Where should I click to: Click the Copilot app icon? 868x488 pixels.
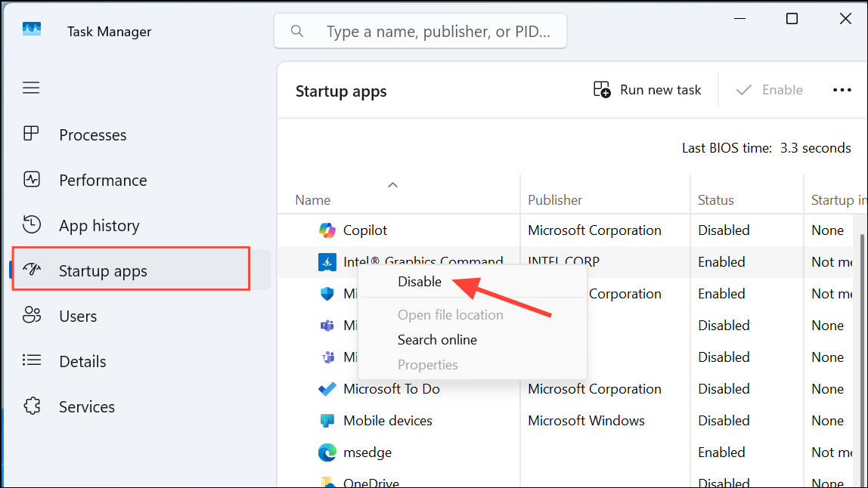point(327,230)
